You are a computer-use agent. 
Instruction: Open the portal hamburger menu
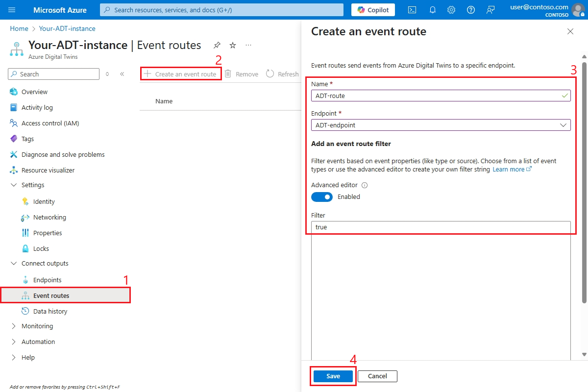12,10
